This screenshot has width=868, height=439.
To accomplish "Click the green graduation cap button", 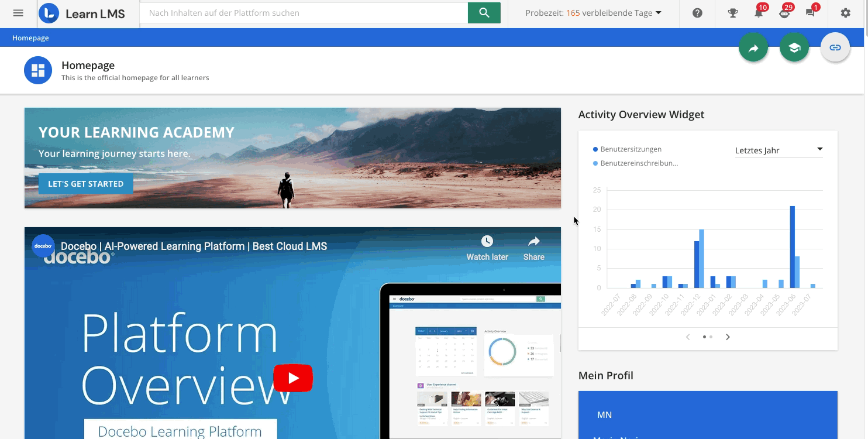I will point(794,48).
